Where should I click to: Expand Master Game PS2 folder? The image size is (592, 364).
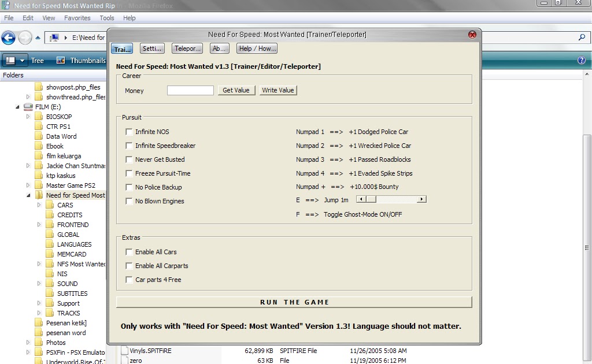pyautogui.click(x=28, y=185)
